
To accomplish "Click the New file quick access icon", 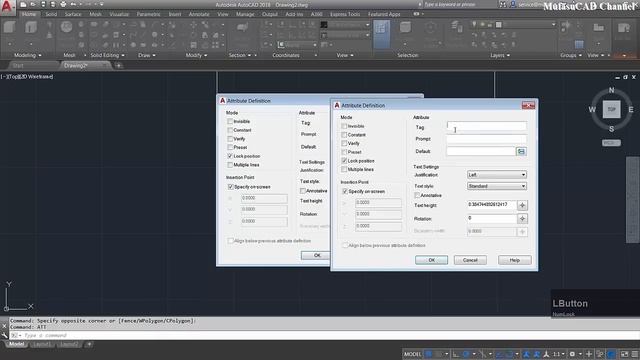I will (x=23, y=4).
